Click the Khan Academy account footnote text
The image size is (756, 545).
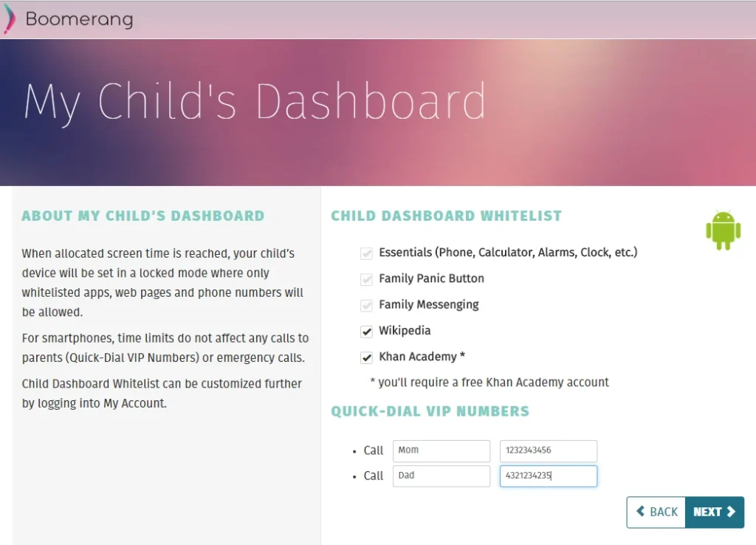click(x=489, y=382)
